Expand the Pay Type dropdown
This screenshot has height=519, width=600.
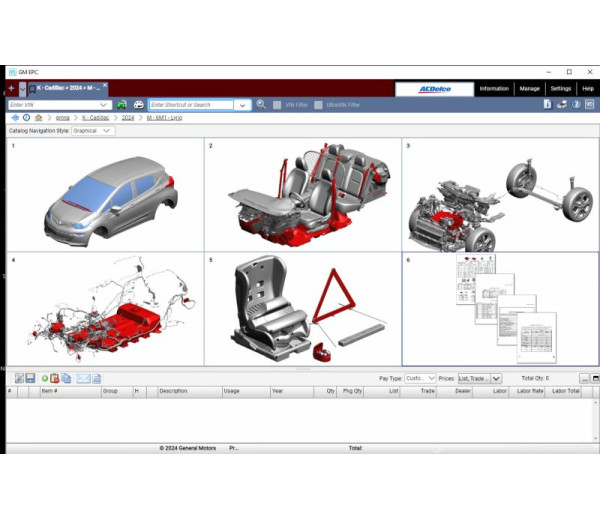pos(418,378)
